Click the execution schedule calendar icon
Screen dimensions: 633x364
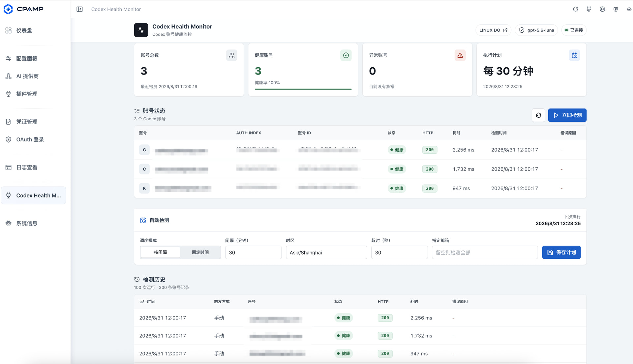574,55
